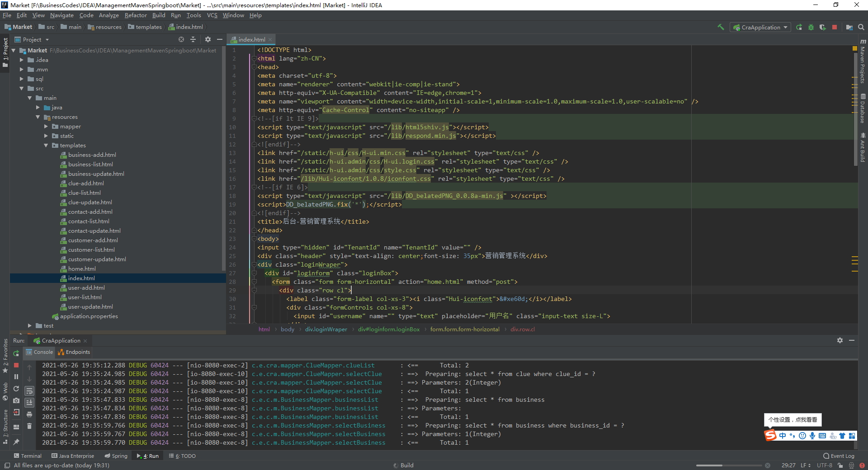Image resolution: width=868 pixels, height=470 pixels.
Task: Select application.properties in the tree
Action: tap(89, 316)
